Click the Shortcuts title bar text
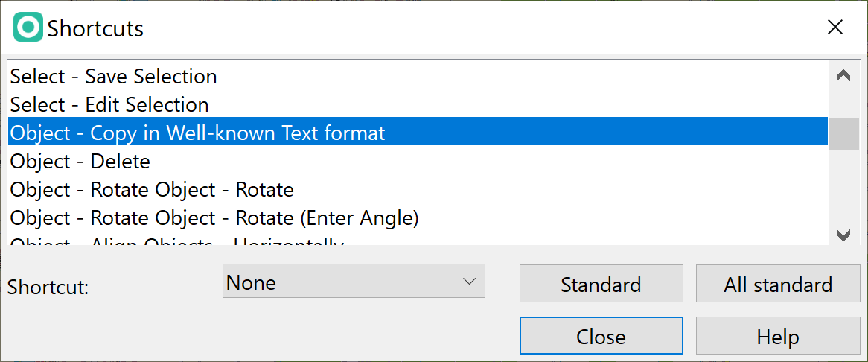Screen dimensions: 868x362 pyautogui.click(x=95, y=28)
